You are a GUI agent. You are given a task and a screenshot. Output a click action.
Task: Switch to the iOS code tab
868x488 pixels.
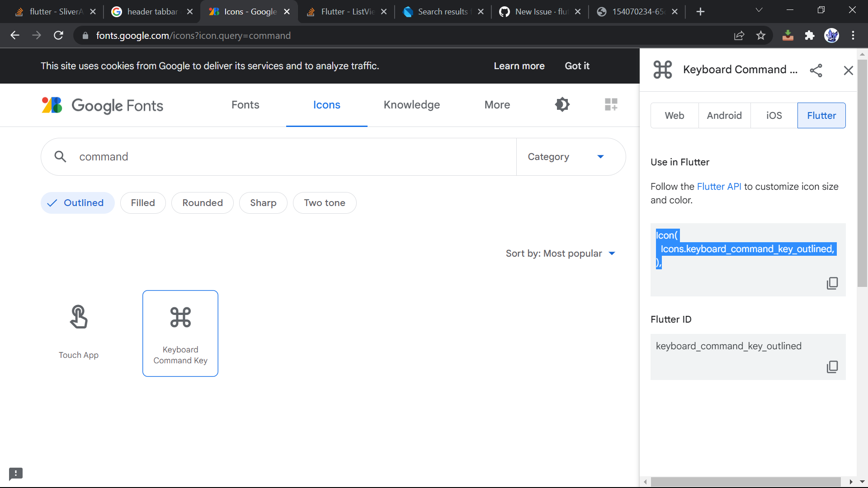[774, 115]
